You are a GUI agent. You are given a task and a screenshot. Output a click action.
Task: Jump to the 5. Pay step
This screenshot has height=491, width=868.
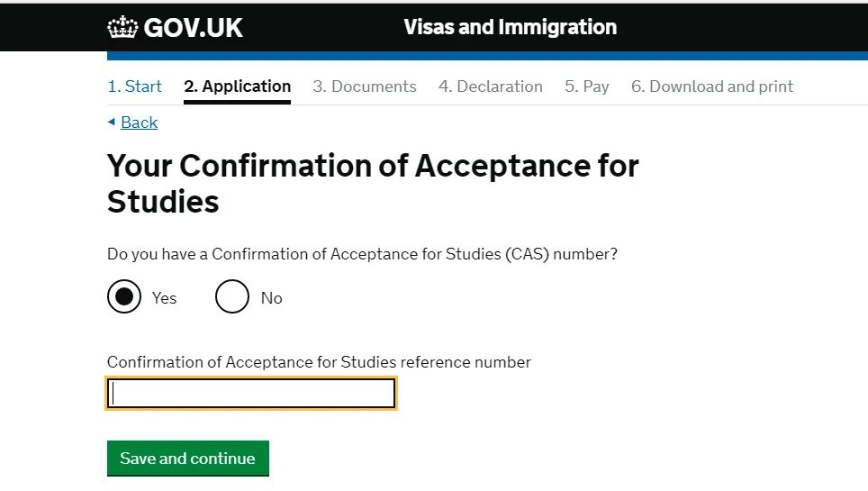(x=586, y=86)
